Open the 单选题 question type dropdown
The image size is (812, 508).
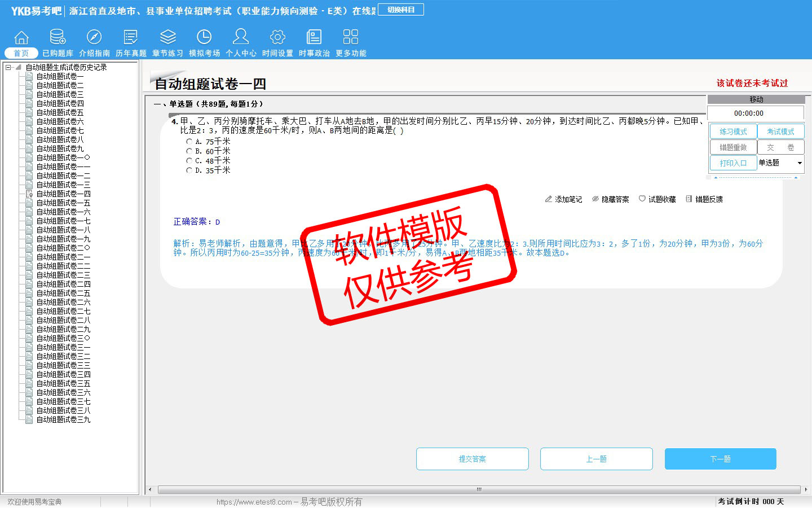coord(799,163)
